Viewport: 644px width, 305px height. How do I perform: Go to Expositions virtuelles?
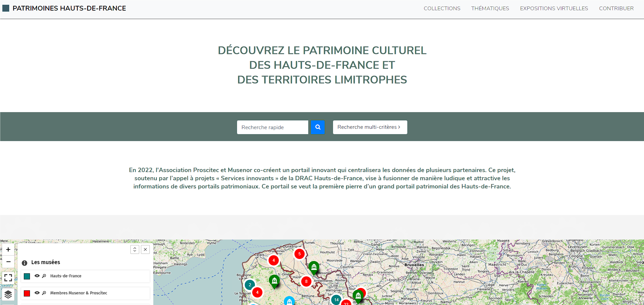click(x=554, y=9)
